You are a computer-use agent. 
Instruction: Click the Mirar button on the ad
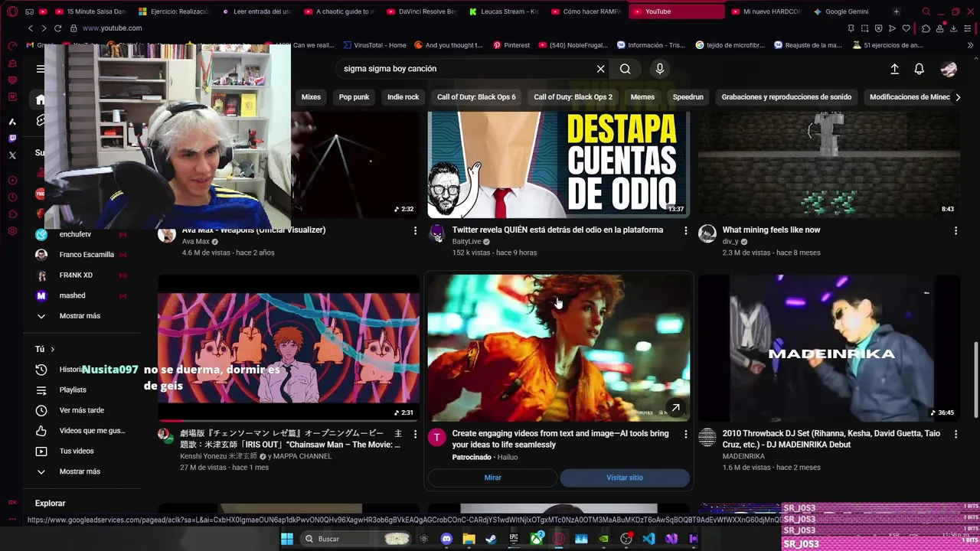pos(492,478)
